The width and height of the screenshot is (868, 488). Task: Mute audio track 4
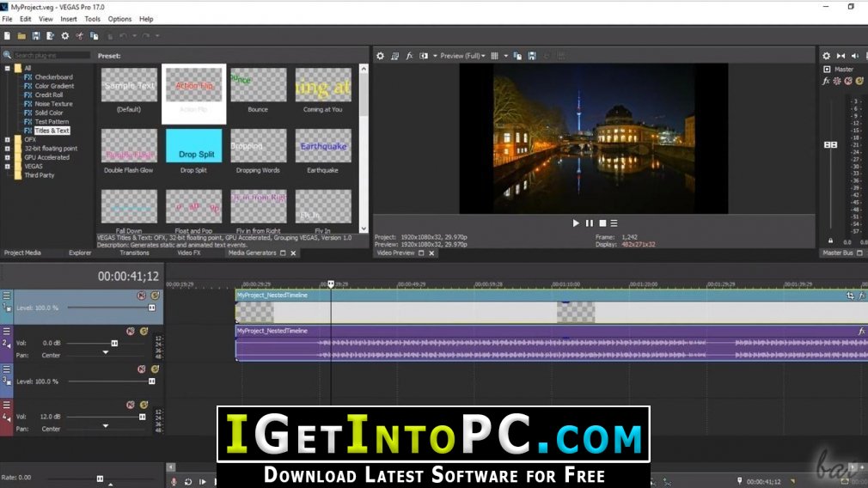click(130, 405)
